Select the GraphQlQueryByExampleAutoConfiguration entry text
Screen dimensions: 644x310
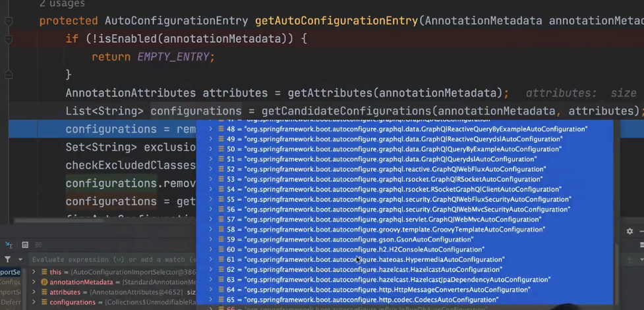pos(403,149)
